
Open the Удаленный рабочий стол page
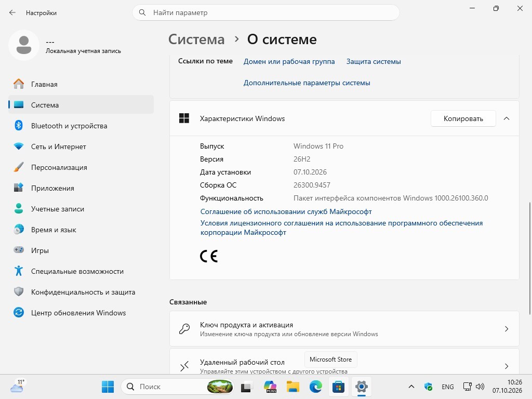[344, 362]
